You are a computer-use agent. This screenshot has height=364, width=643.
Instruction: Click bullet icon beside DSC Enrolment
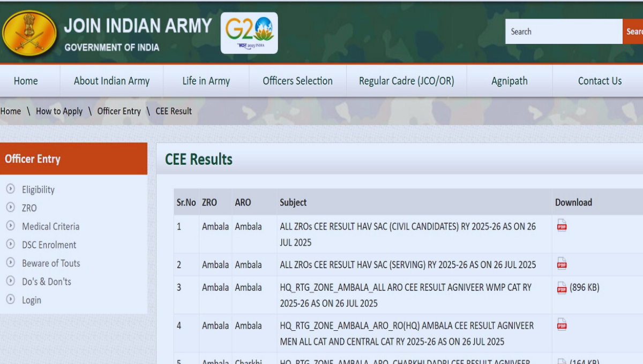point(10,244)
